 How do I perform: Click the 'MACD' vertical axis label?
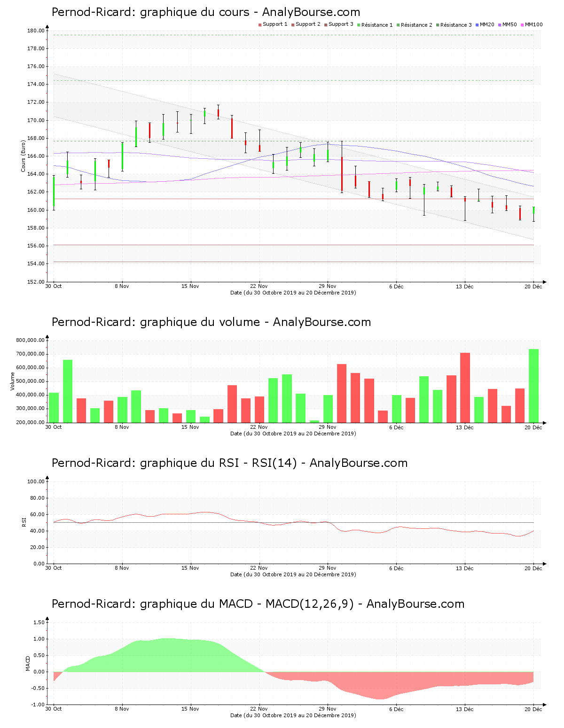click(x=28, y=663)
